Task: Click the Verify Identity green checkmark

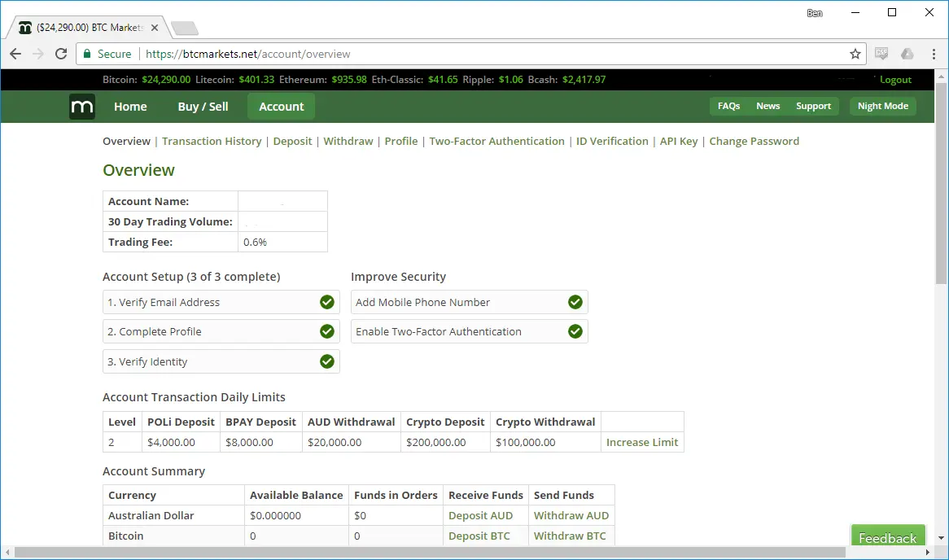Action: [327, 361]
